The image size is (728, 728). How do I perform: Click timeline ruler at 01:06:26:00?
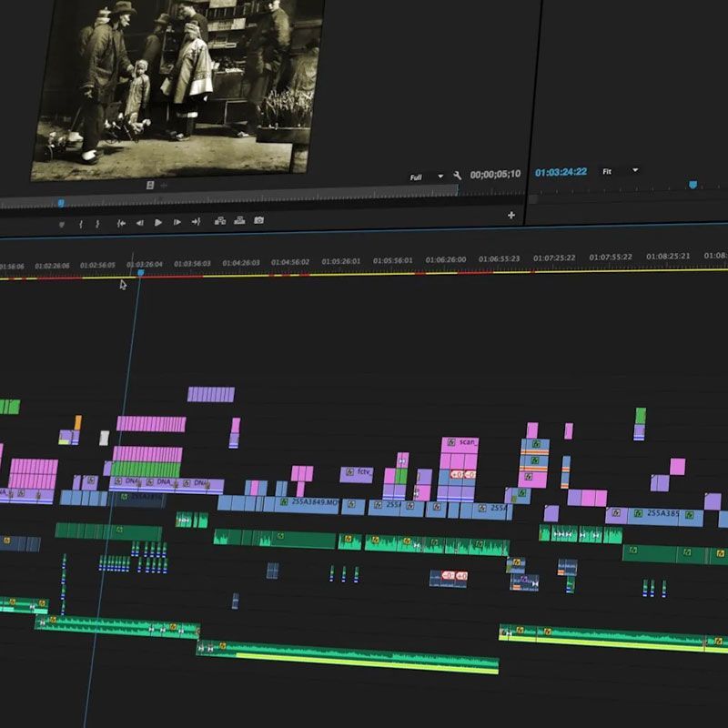[446, 259]
